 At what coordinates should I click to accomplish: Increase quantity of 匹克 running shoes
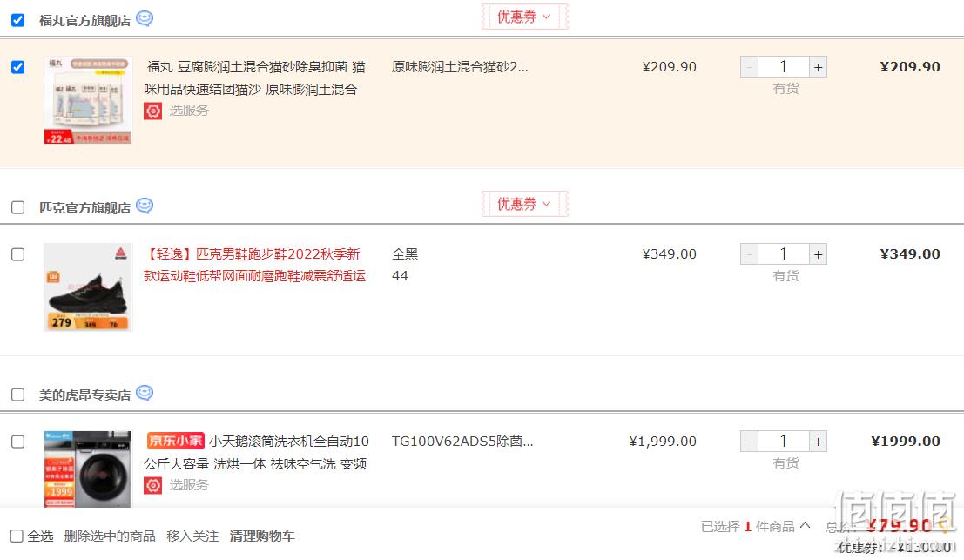coord(818,254)
